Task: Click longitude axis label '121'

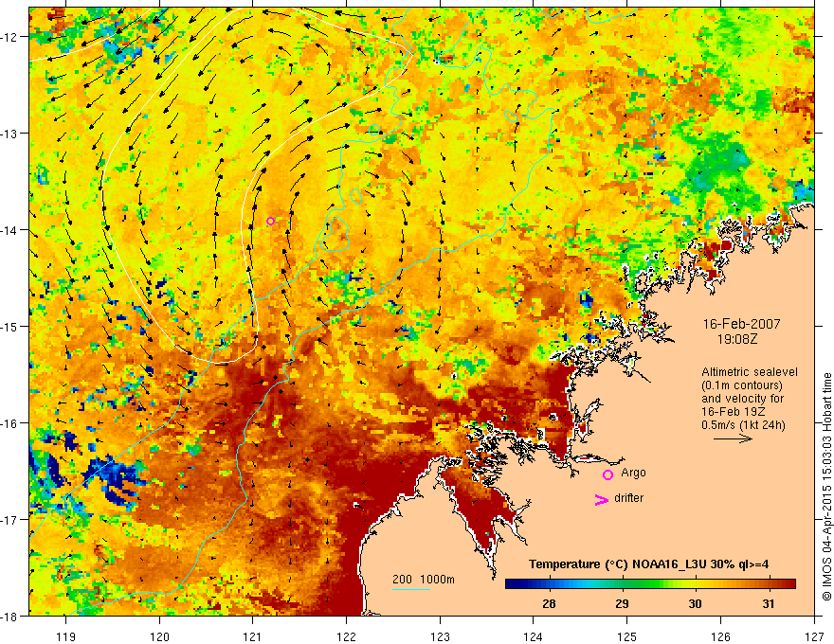Action: (253, 636)
